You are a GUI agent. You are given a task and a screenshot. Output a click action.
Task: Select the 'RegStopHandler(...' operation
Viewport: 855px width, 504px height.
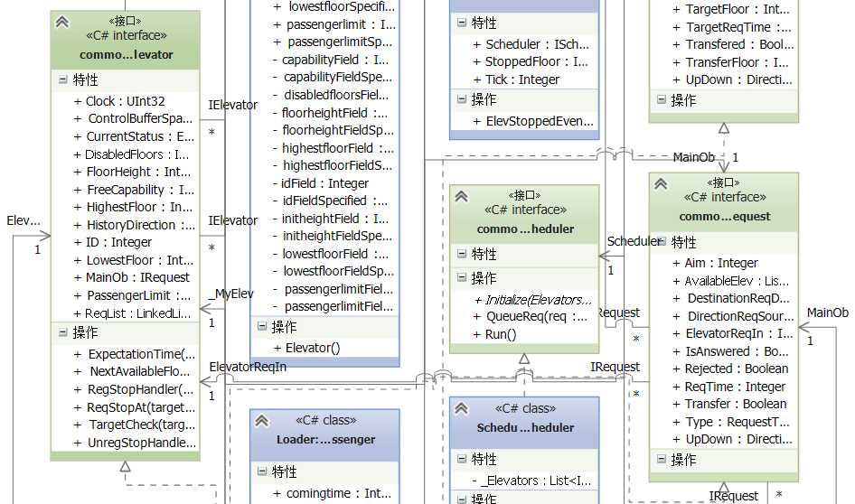(x=134, y=389)
